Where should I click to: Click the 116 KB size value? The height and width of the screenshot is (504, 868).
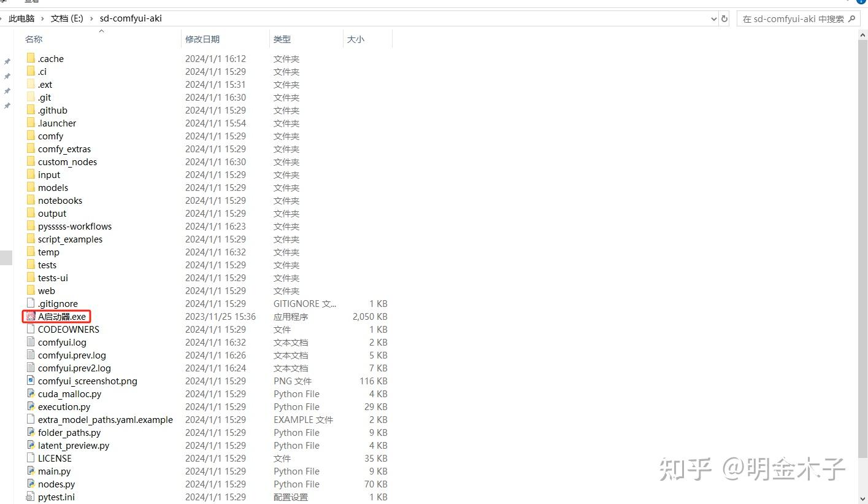(x=374, y=381)
